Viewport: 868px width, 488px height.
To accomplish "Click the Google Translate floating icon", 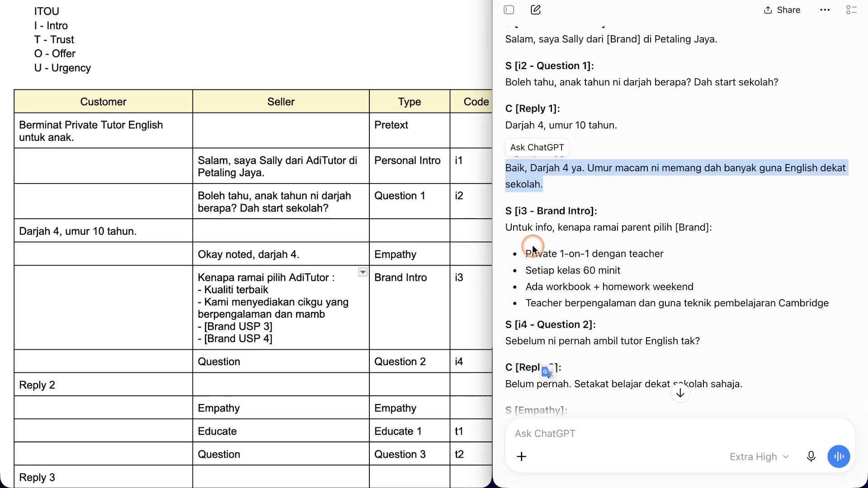I will 547,372.
